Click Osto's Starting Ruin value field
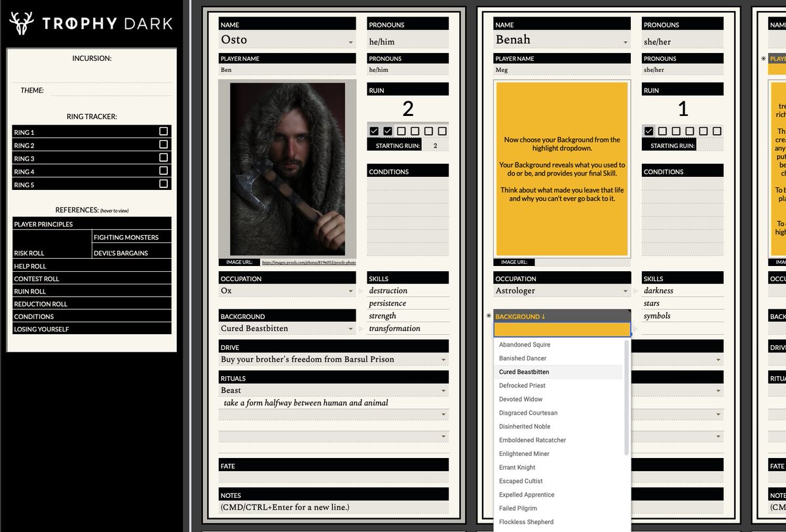The height and width of the screenshot is (532, 786). tap(436, 145)
